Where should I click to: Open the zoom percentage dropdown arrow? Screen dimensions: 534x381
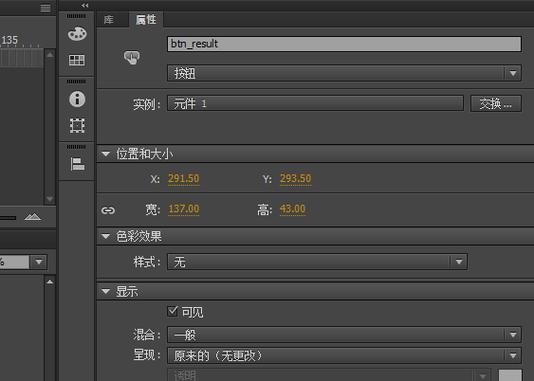[38, 262]
